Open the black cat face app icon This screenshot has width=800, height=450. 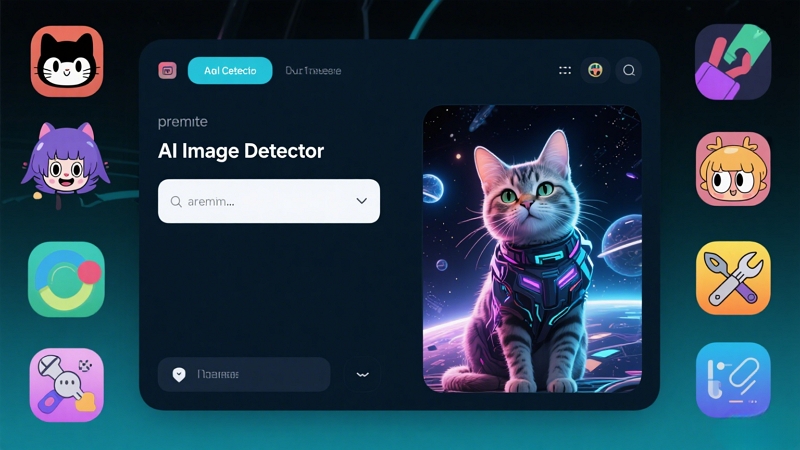coord(67,61)
